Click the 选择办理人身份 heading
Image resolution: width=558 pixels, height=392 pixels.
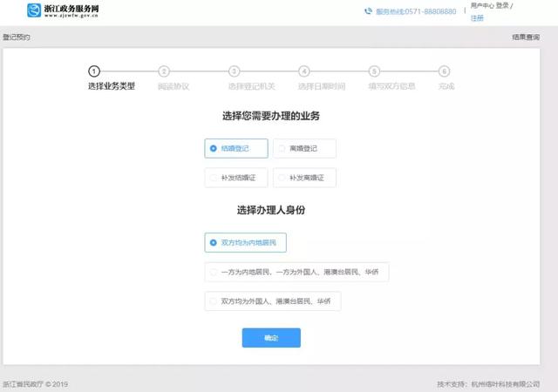271,210
